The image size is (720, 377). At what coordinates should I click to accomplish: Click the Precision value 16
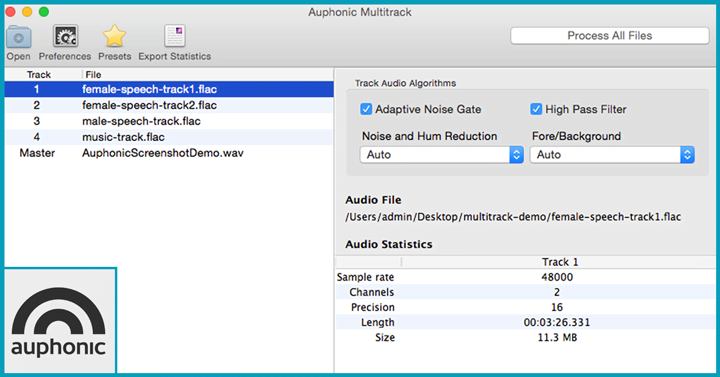[557, 307]
